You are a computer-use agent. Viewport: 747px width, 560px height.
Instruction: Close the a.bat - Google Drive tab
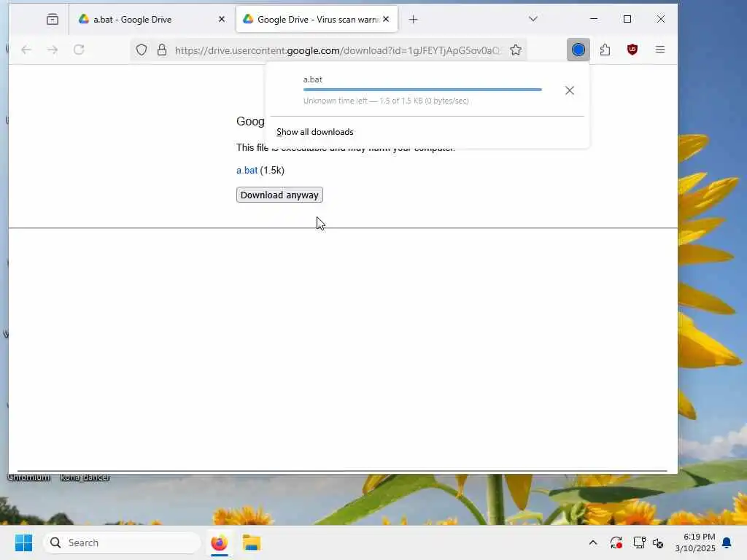[222, 19]
